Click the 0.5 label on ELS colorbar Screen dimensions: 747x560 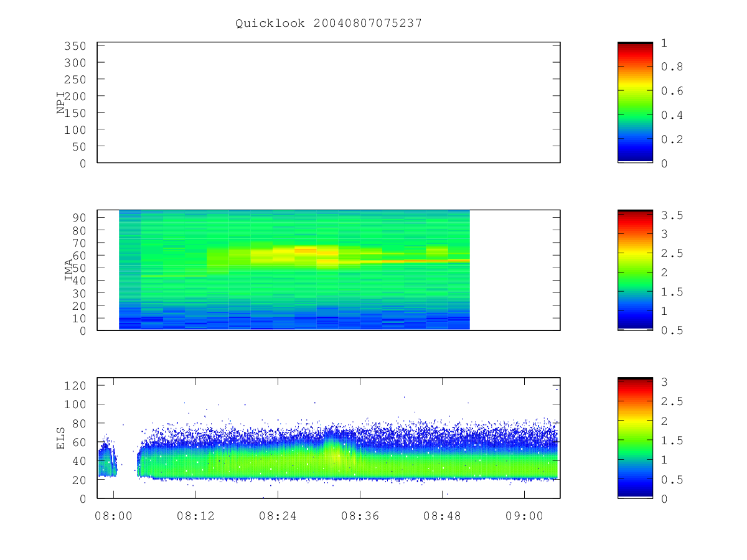(x=671, y=480)
